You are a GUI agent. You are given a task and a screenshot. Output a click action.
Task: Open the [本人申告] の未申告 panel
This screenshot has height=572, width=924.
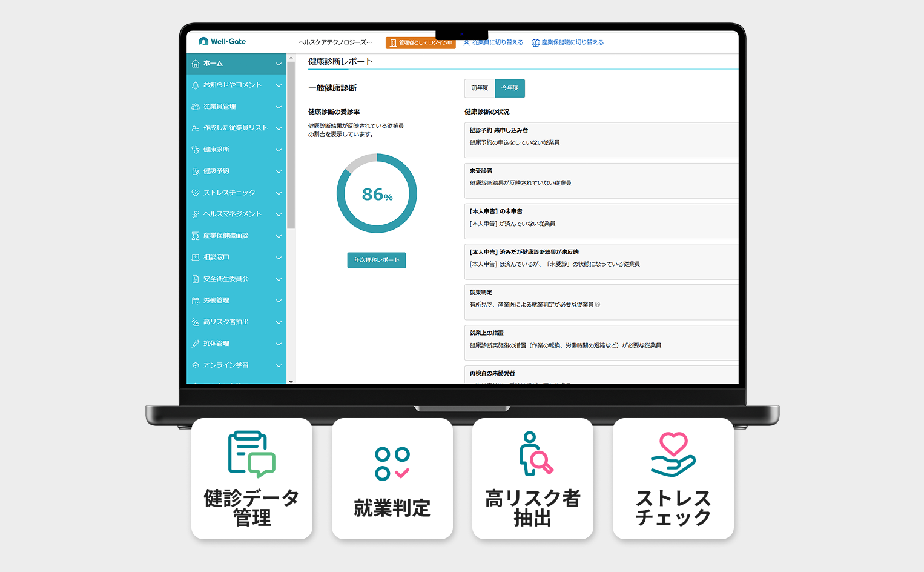601,221
